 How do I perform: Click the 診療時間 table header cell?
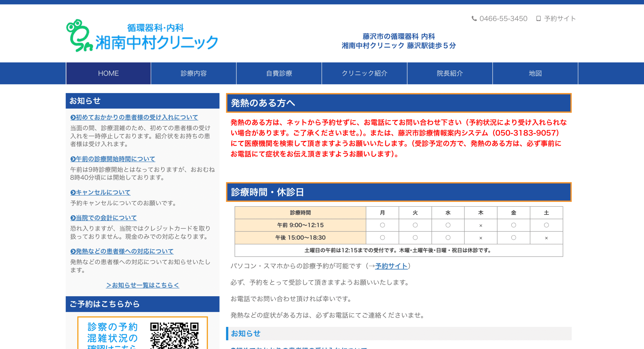[300, 213]
